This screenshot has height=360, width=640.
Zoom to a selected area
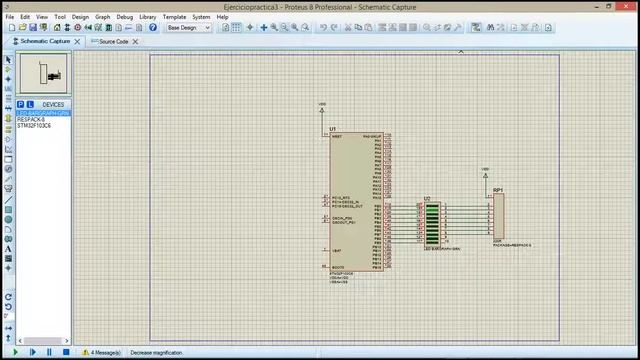click(305, 27)
